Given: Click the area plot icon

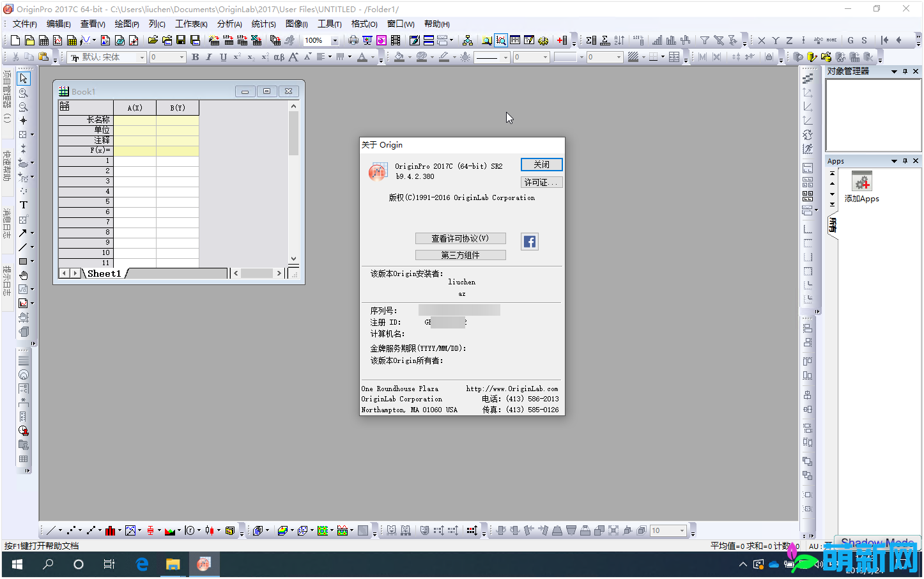Looking at the screenshot, I should [169, 530].
